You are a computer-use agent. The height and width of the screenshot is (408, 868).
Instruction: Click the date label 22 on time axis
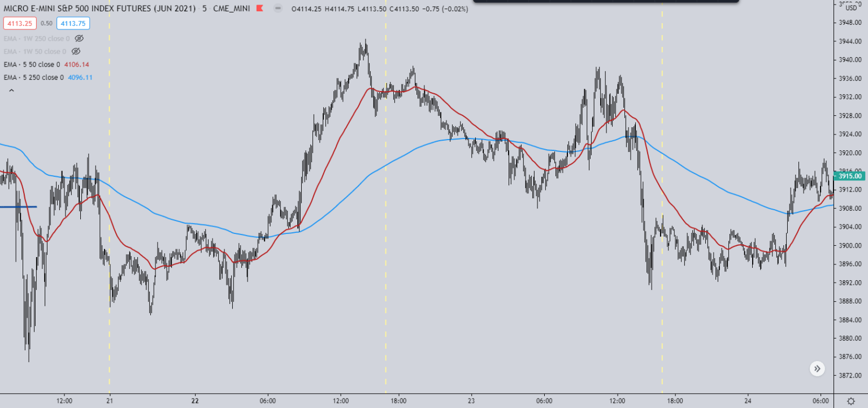195,401
